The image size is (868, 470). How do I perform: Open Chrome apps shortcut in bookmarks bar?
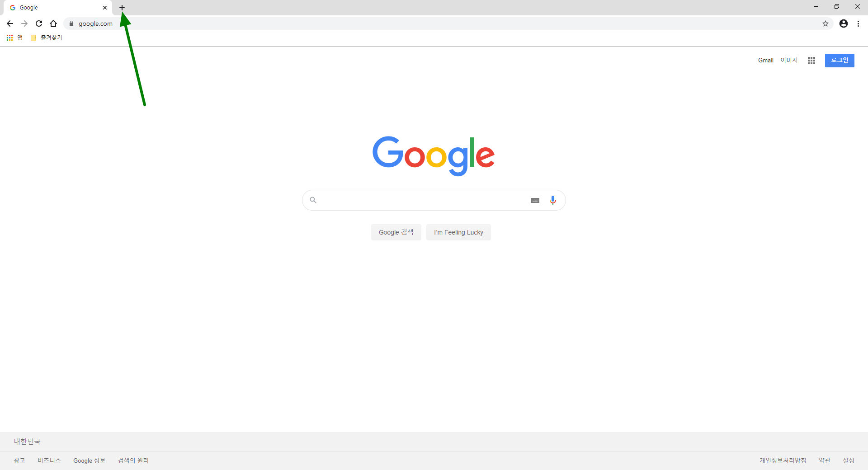(x=14, y=38)
